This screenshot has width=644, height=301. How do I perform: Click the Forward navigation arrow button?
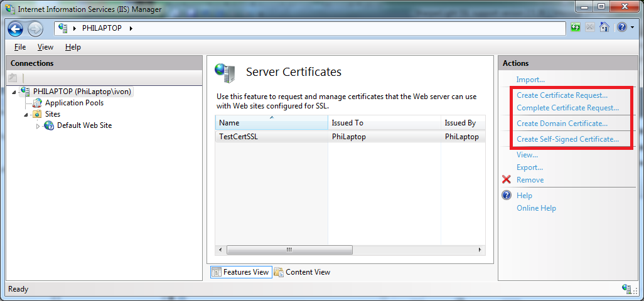tap(35, 28)
